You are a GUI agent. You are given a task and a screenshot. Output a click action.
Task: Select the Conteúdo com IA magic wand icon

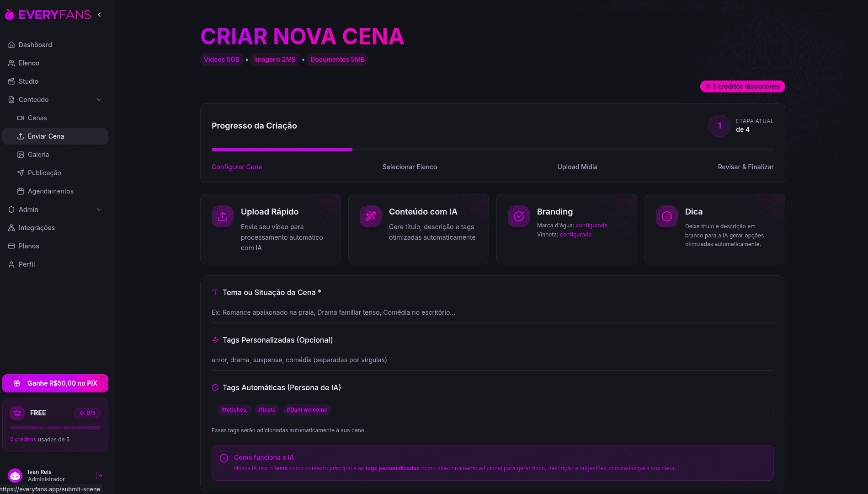coord(370,216)
